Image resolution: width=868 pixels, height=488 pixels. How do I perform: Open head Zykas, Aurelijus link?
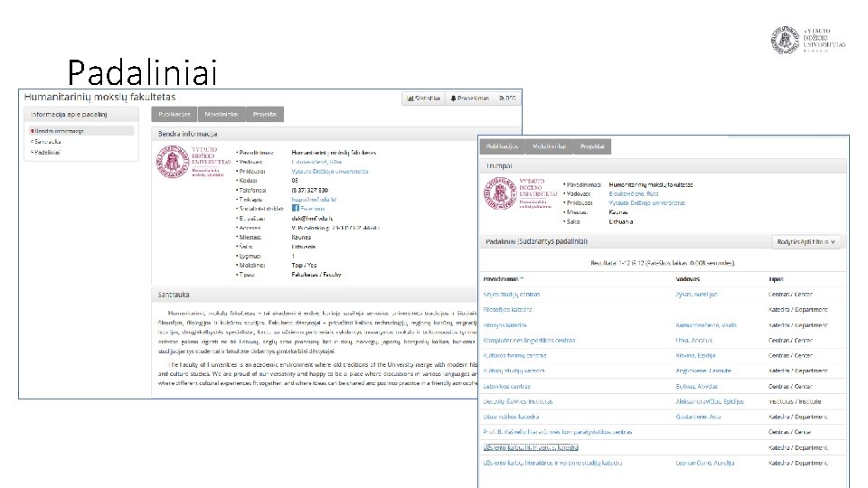click(696, 295)
